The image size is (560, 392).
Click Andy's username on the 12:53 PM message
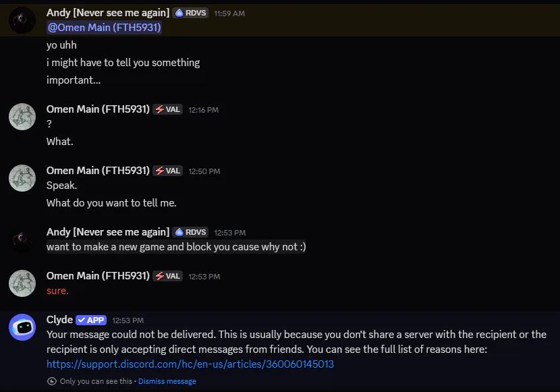click(x=108, y=232)
